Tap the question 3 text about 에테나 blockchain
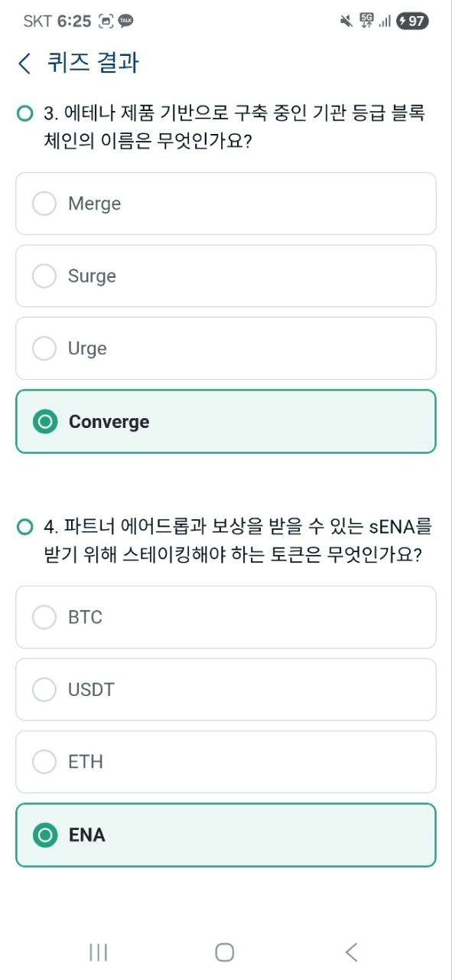 tap(235, 128)
